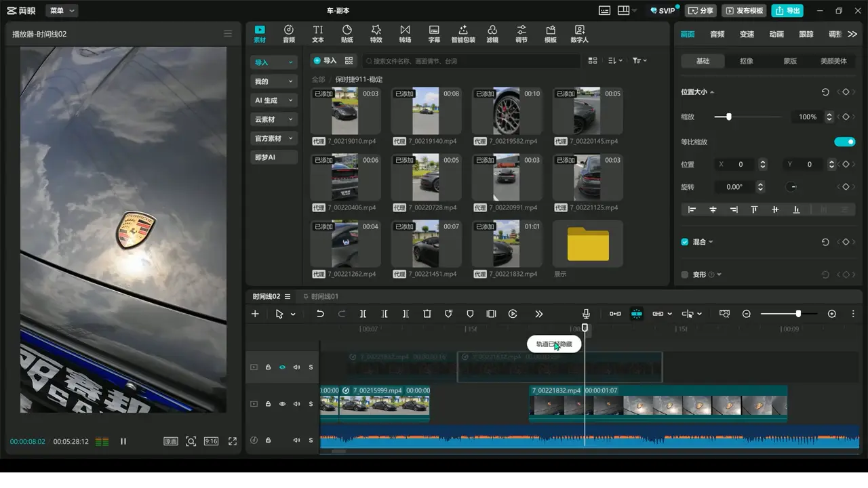
Task: Toggle visibility eye of the main video track
Action: tap(282, 404)
